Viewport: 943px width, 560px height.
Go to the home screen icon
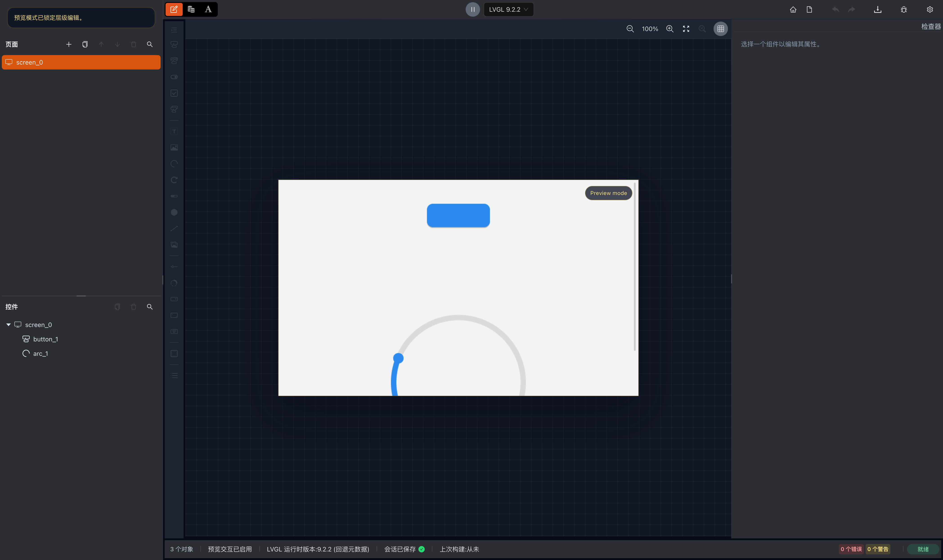[793, 9]
